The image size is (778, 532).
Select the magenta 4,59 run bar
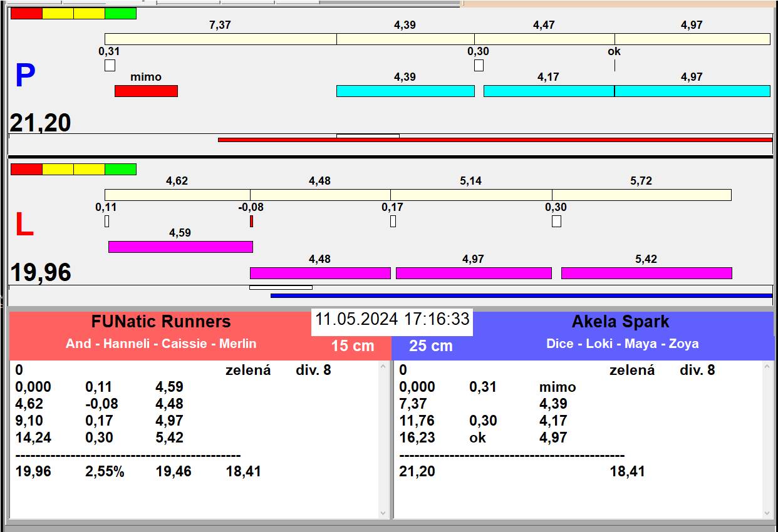point(180,247)
